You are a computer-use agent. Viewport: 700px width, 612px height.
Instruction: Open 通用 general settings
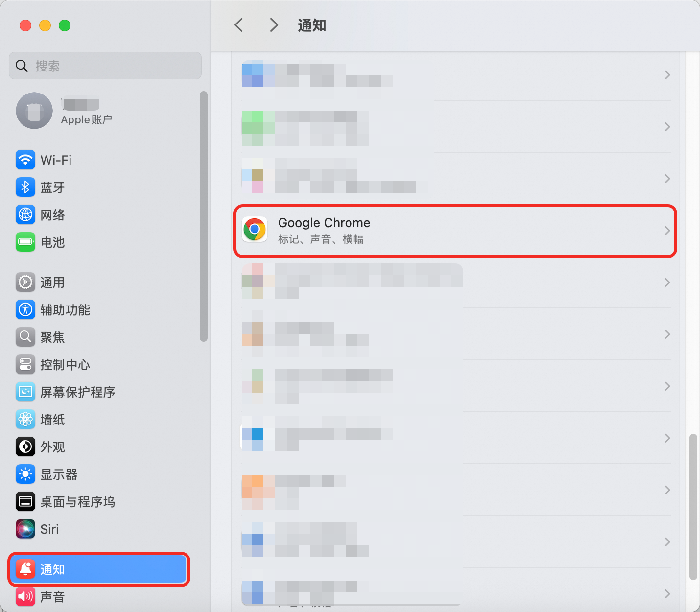click(52, 282)
